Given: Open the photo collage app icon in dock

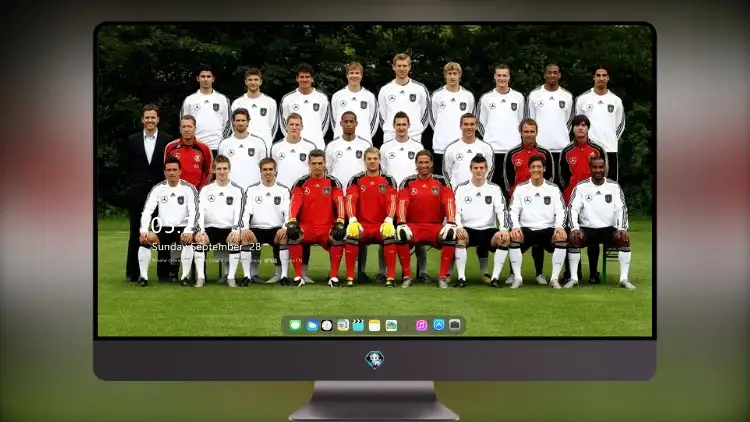Looking at the screenshot, I should tap(391, 325).
